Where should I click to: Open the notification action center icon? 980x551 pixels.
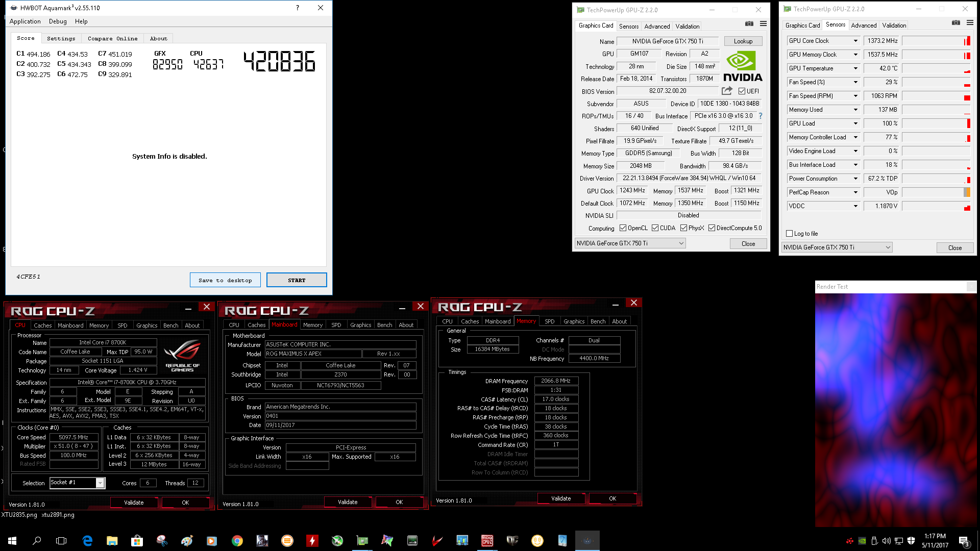(964, 541)
